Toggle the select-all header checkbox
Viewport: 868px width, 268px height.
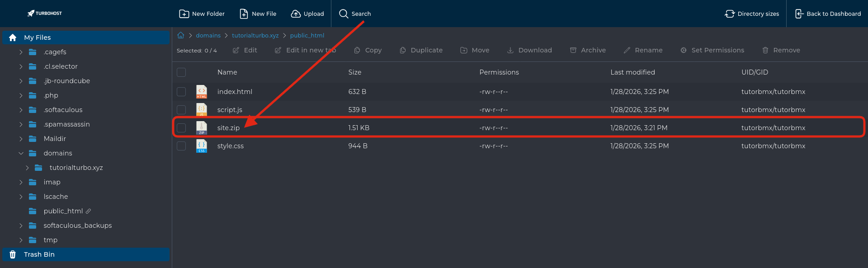181,72
